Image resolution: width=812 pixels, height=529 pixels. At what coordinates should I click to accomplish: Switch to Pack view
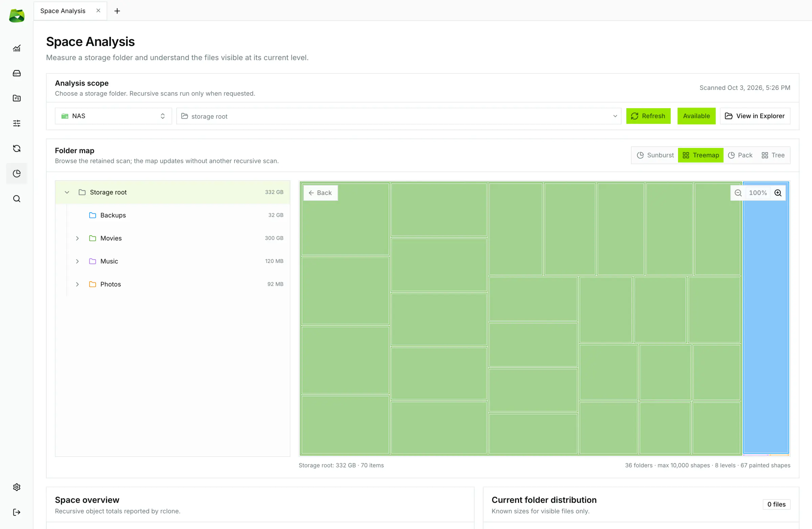(x=740, y=155)
